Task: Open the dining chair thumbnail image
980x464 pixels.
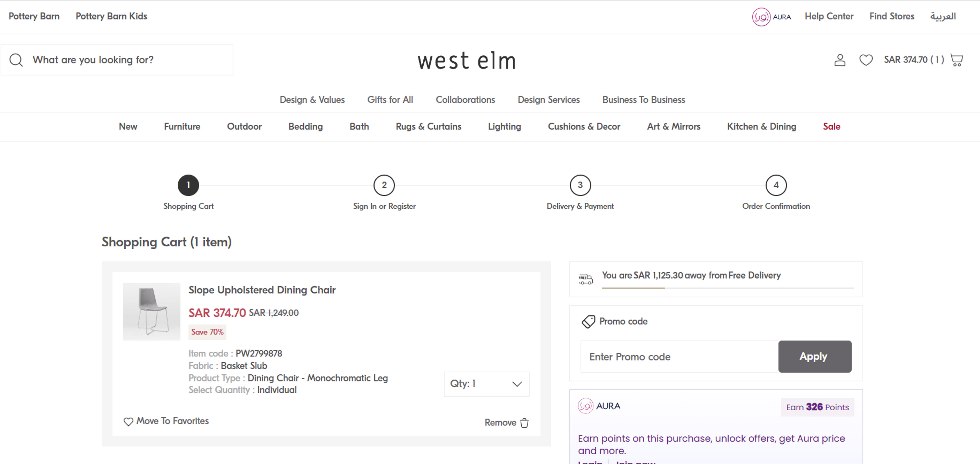Action: (151, 311)
